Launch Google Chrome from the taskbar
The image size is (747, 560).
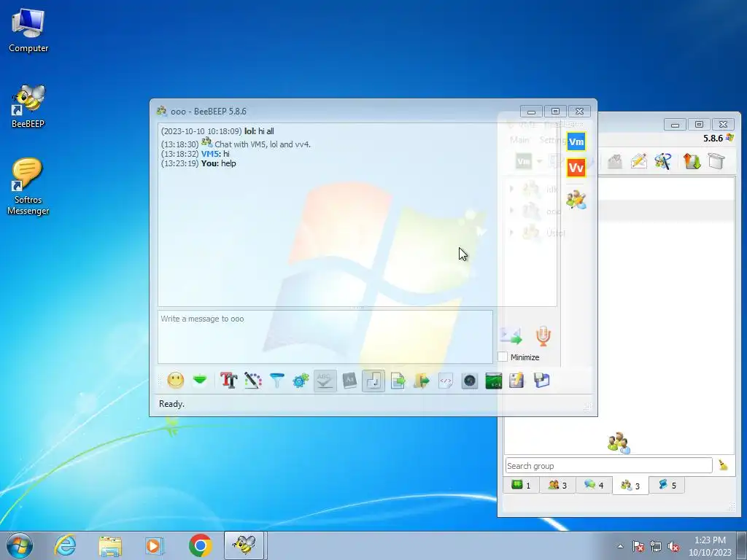[x=200, y=545]
